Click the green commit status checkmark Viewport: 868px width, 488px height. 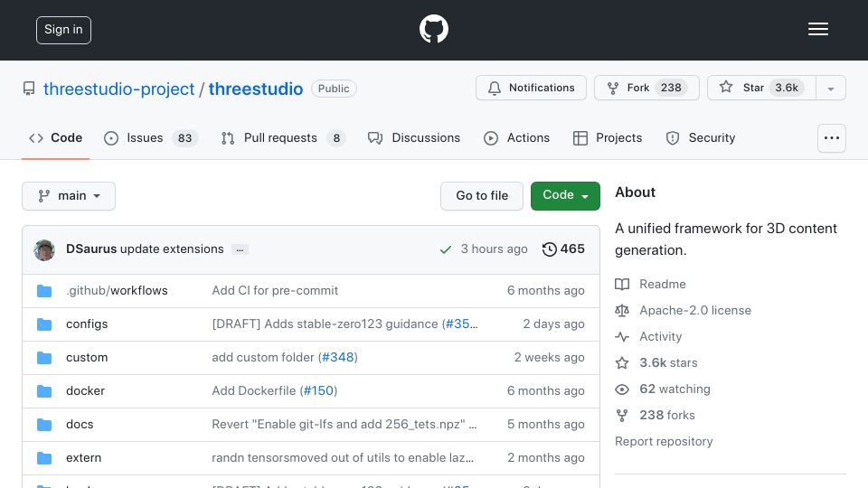[446, 249]
